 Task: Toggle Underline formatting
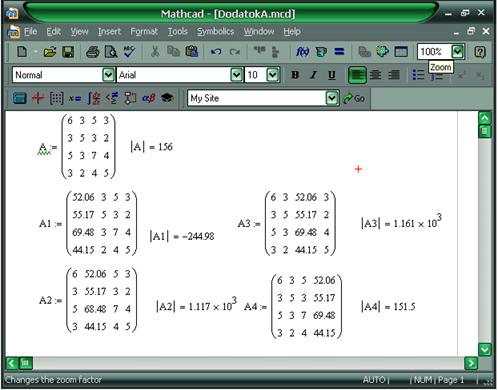[x=331, y=75]
